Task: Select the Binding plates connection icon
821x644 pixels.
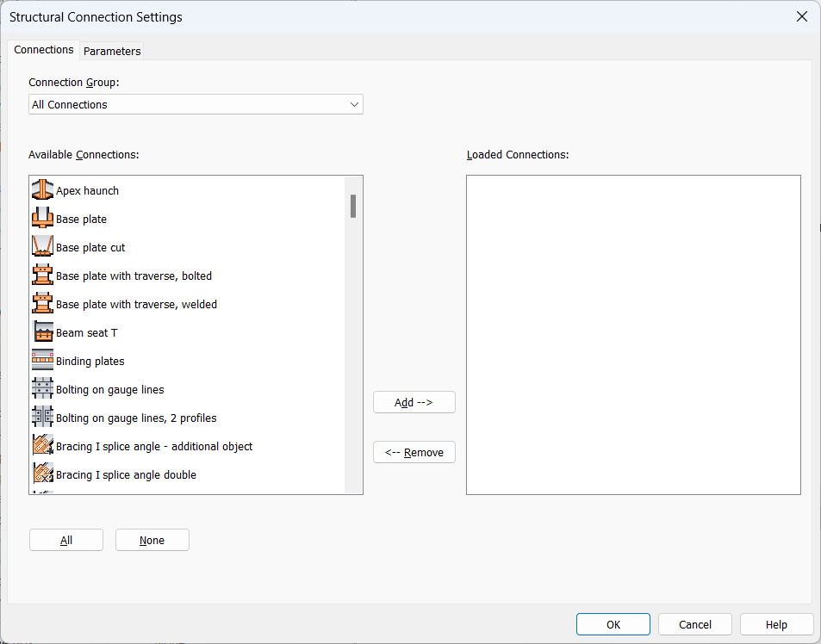Action: (42, 361)
